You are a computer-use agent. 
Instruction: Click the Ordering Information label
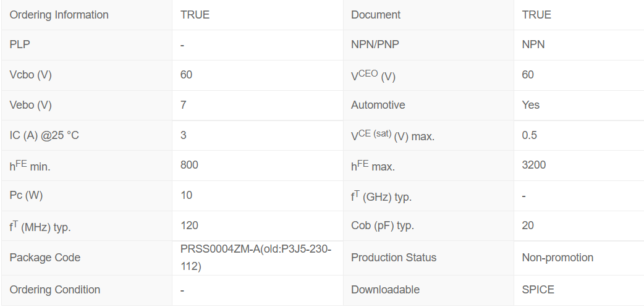coord(59,15)
